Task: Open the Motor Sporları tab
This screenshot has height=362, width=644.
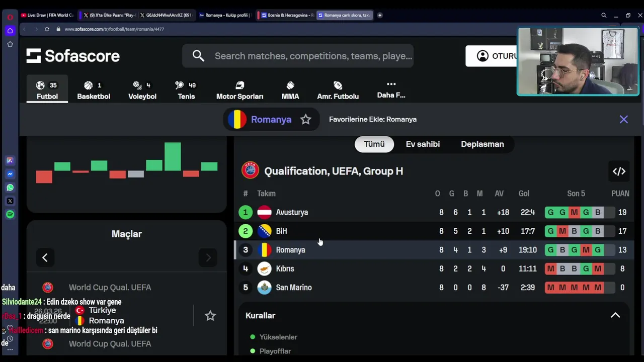Action: 239,90
